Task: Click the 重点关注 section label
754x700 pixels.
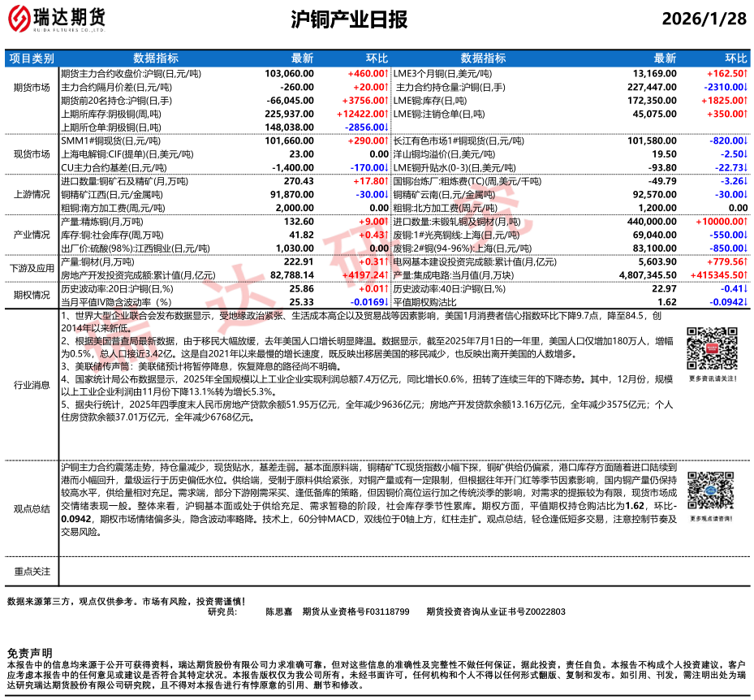Action: point(32,571)
